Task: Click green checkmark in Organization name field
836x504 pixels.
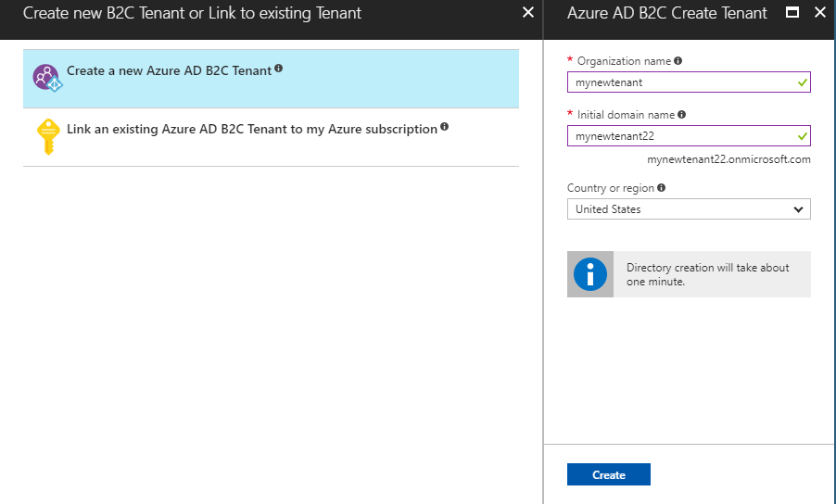Action: pyautogui.click(x=802, y=82)
